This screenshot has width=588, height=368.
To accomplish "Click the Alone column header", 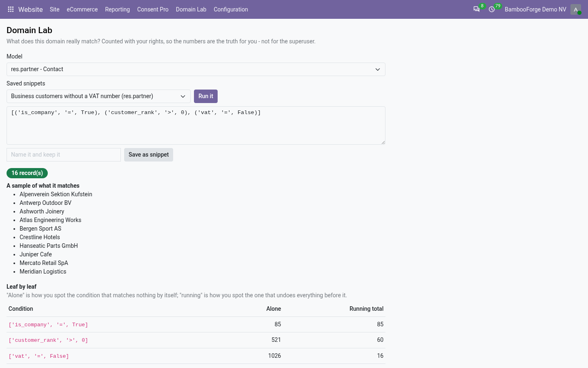I will (274, 309).
